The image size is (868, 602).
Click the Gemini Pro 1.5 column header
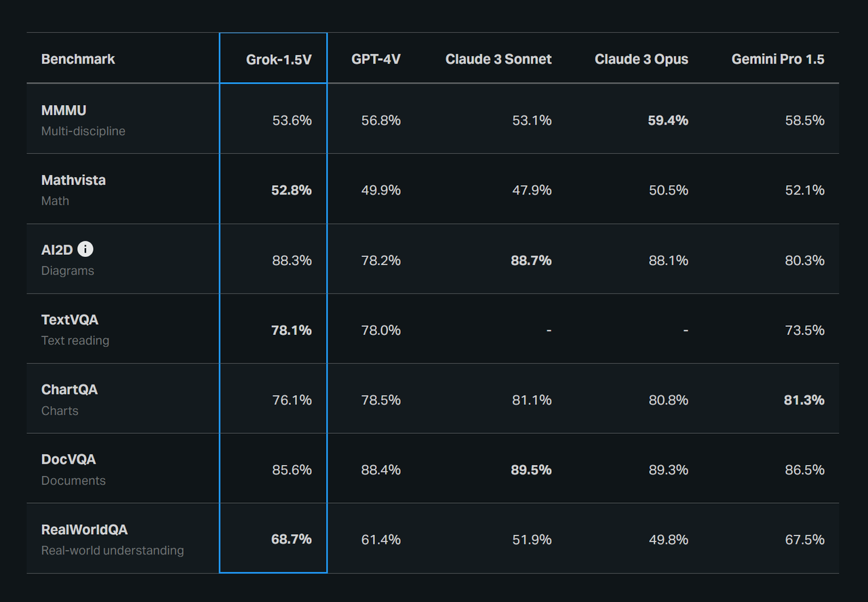(778, 59)
